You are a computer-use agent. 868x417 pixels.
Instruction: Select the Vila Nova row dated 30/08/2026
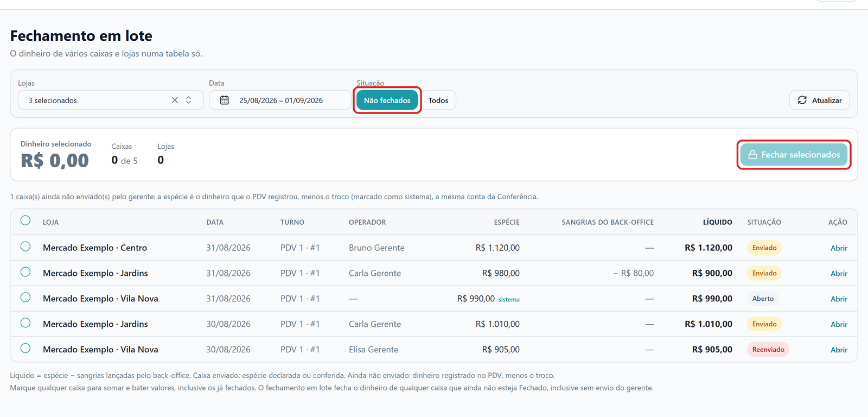(x=25, y=349)
